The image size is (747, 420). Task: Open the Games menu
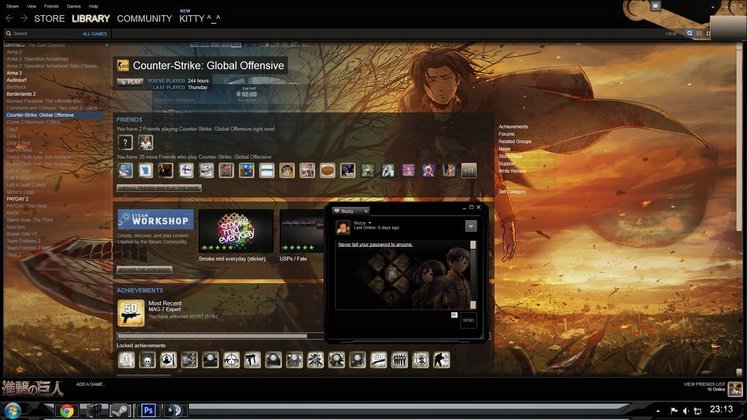[x=73, y=6]
